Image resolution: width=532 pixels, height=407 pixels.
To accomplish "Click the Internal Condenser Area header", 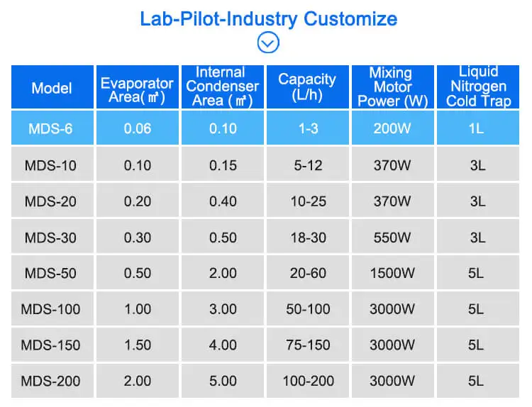I will pyautogui.click(x=223, y=88).
